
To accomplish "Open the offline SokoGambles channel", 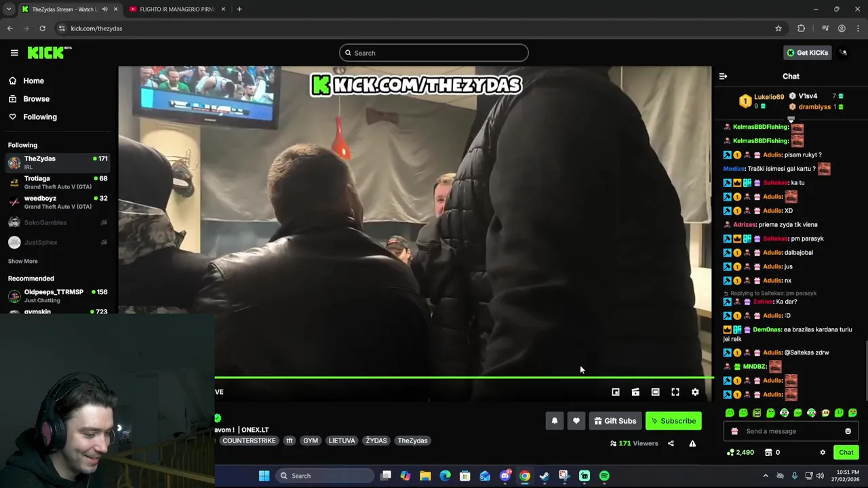I will click(59, 222).
